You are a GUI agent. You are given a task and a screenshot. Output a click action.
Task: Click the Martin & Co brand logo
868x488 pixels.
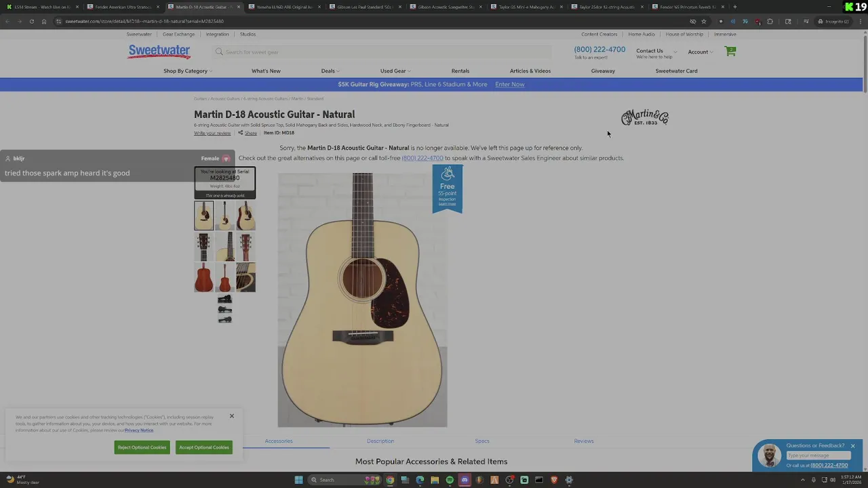coord(645,117)
